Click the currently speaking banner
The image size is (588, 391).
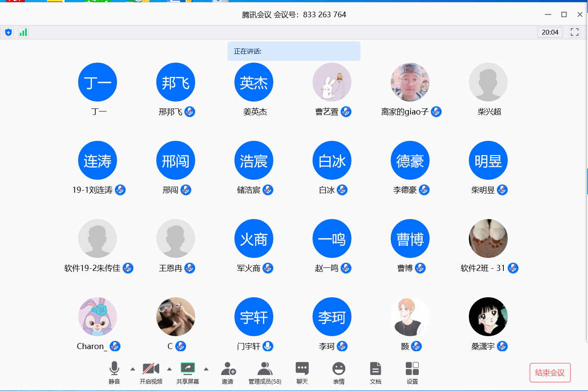tap(294, 51)
